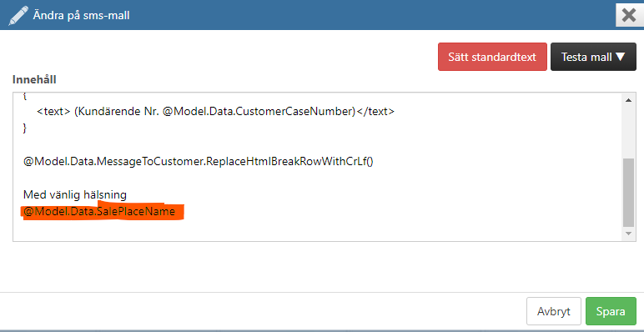The image size is (644, 332).
Task: Place cursor at the closing brace line
Action: click(25, 128)
